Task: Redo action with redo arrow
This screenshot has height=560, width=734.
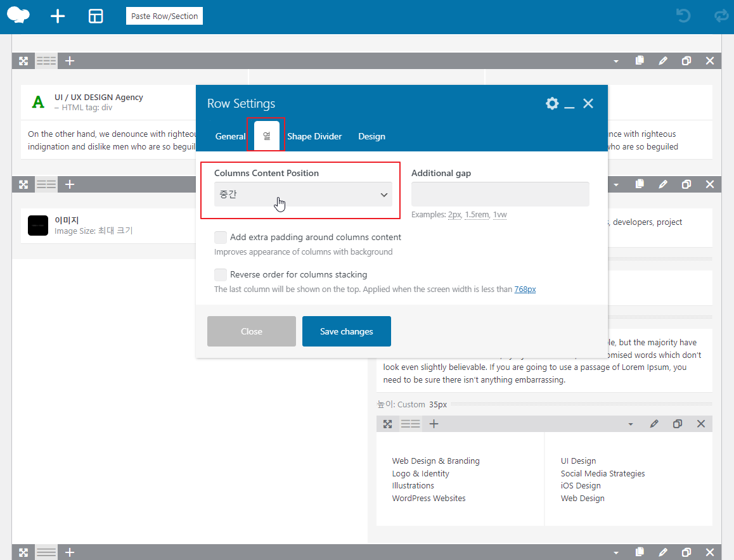Action: [721, 15]
